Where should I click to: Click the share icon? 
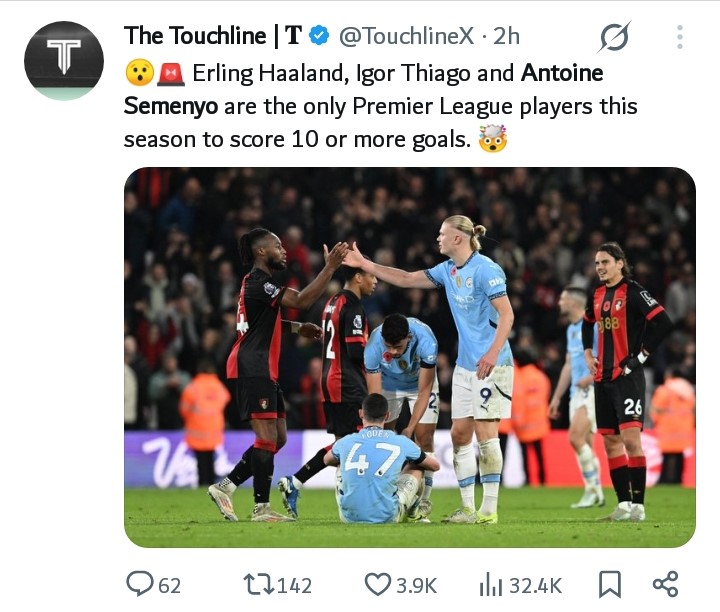coord(665,584)
